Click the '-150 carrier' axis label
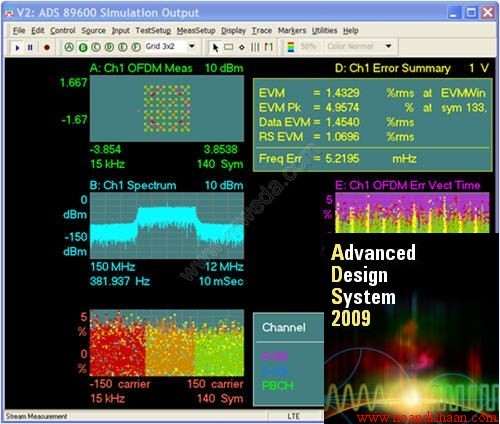Image resolution: width=500 pixels, height=424 pixels. 120,384
